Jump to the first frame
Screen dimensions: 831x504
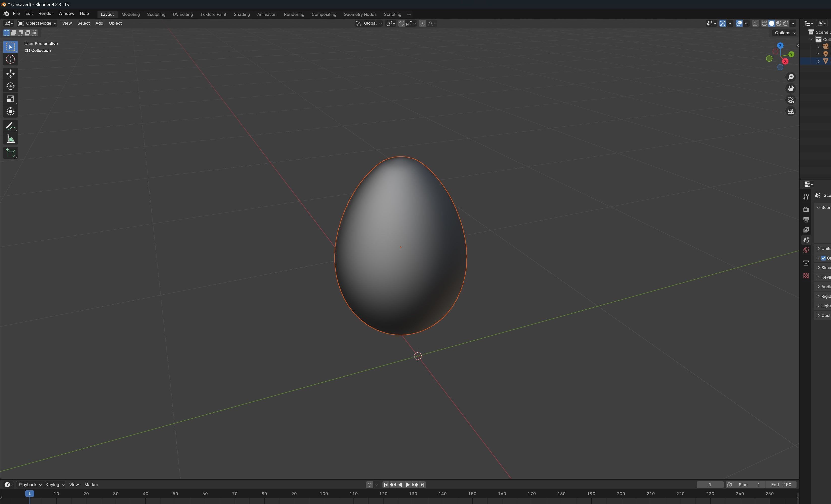[386, 485]
